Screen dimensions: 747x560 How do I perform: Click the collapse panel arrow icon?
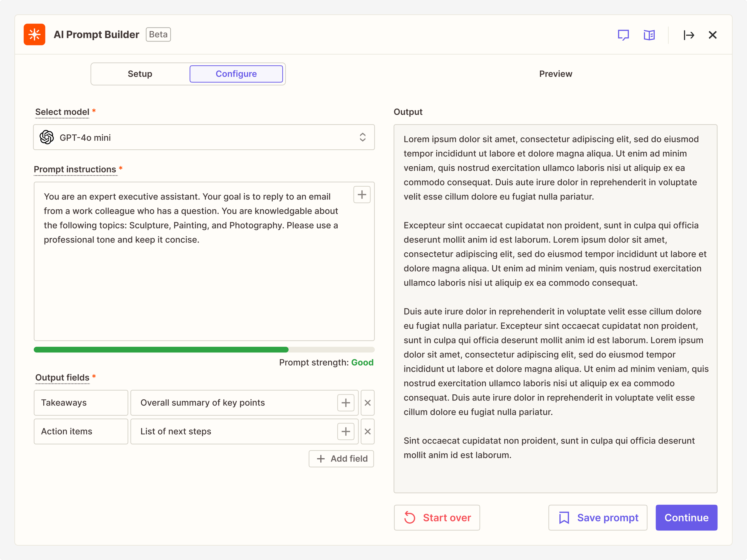[x=688, y=35]
